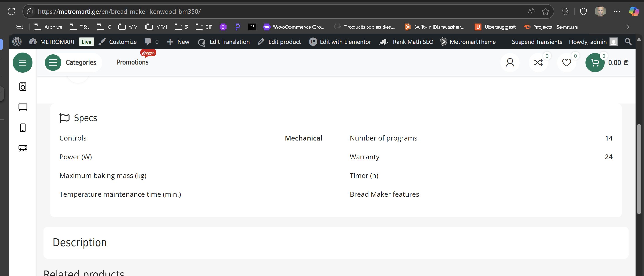
Task: Click Edit with Elementor
Action: [x=340, y=42]
